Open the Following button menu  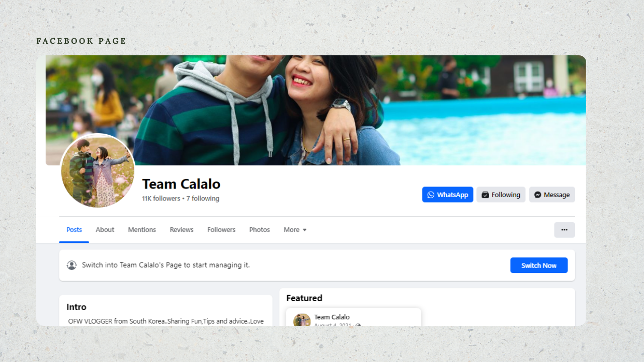501,195
